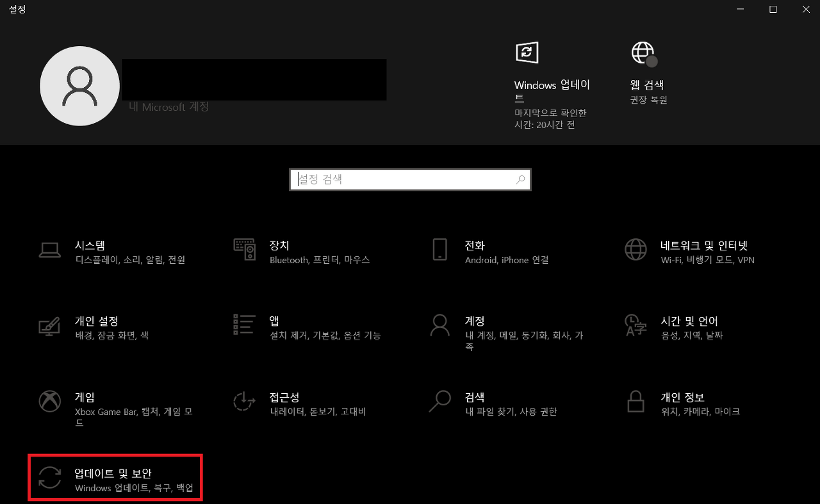Click the 웹 검색 globe icon in header
The image size is (820, 504).
[x=644, y=54]
